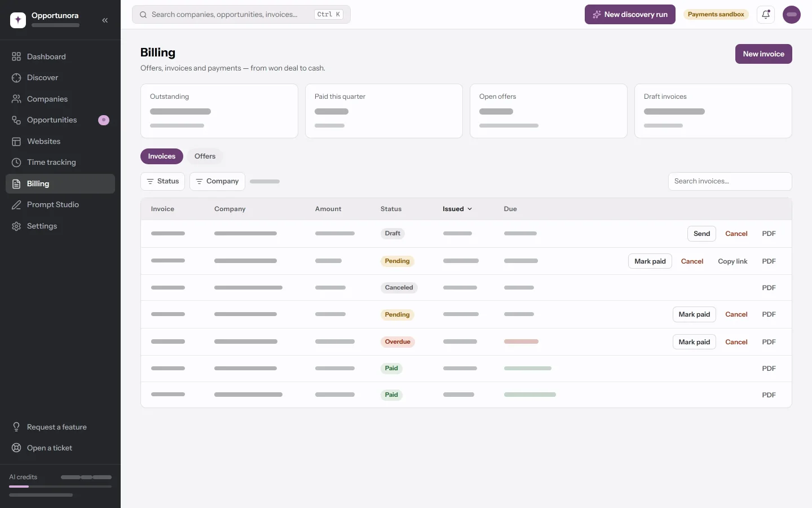Switch to the Offers tab

click(x=205, y=156)
